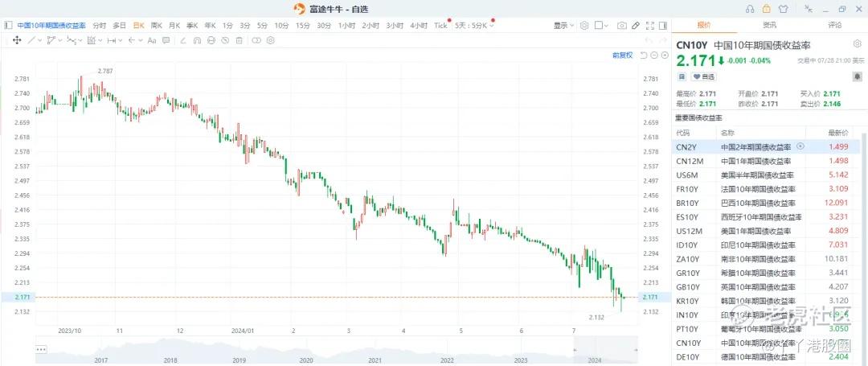This screenshot has width=868, height=366.
Task: Zoom in chart with plus circle
Action: coord(665,56)
